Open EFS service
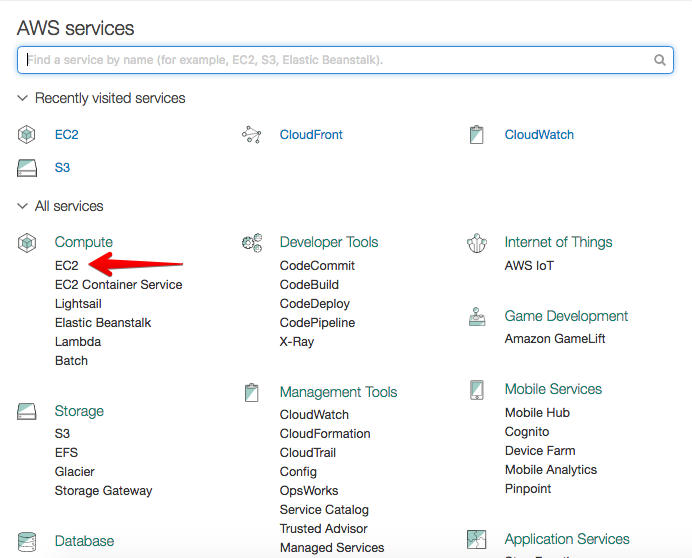 (66, 452)
